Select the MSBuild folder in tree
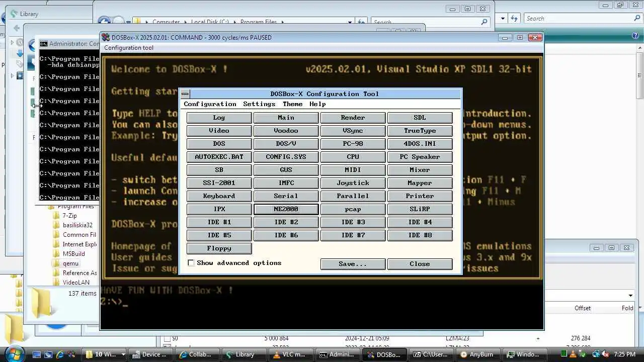The image size is (644, 362). (x=73, y=254)
